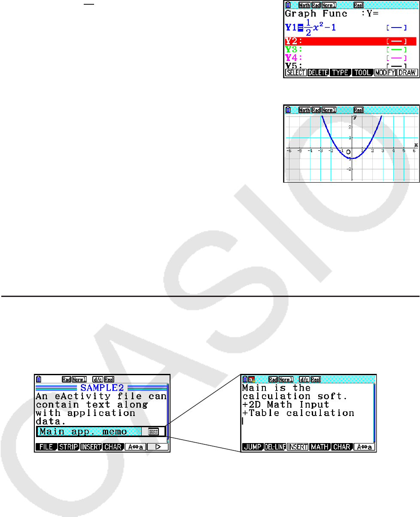Viewport: 420px width, 517px height.
Task: Open MATH menu in memo screen
Action: point(320,447)
